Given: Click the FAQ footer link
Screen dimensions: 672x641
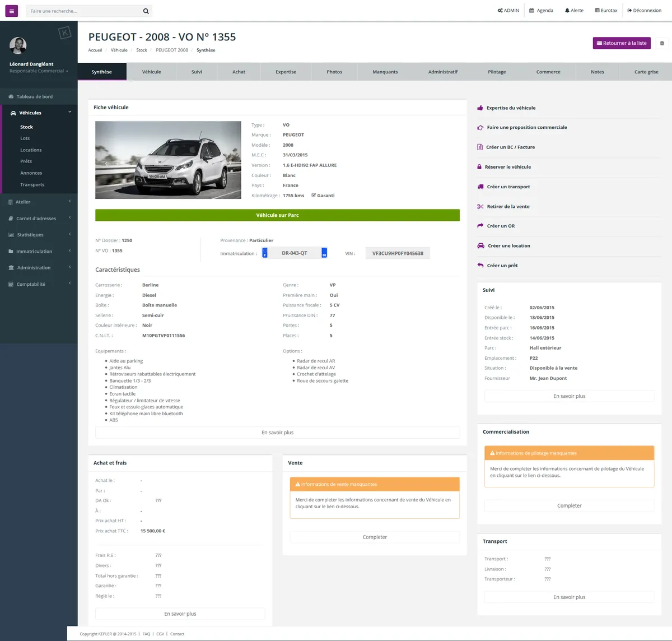Looking at the screenshot, I should pyautogui.click(x=147, y=634).
